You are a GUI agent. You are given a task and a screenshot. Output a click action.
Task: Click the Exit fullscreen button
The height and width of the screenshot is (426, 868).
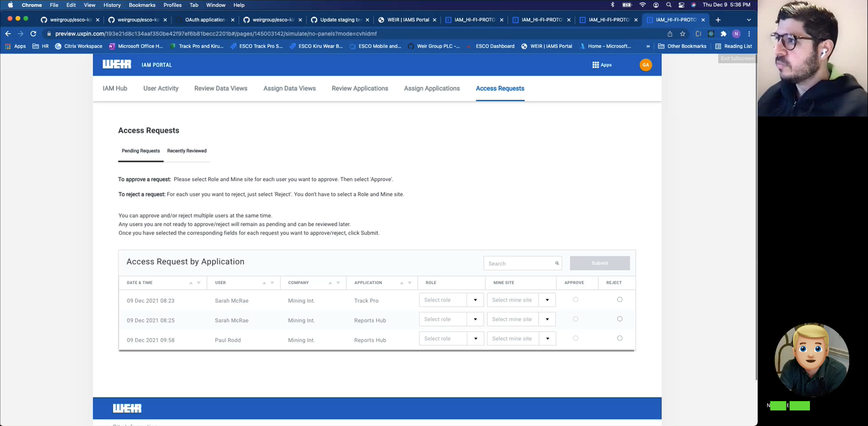(737, 58)
